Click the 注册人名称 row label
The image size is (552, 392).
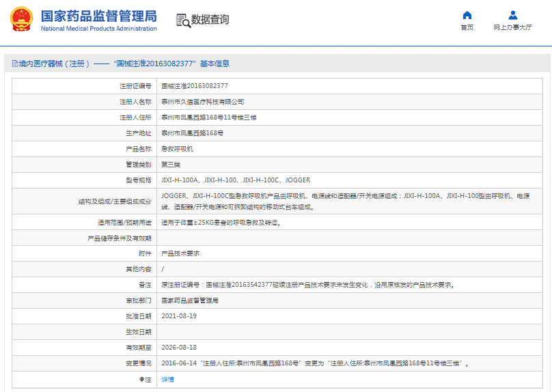click(x=135, y=102)
